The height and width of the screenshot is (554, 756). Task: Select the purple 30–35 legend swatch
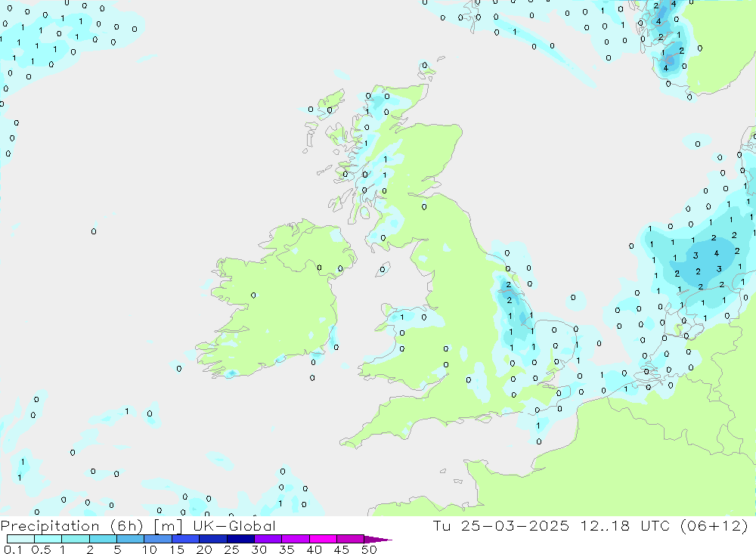[x=268, y=539]
